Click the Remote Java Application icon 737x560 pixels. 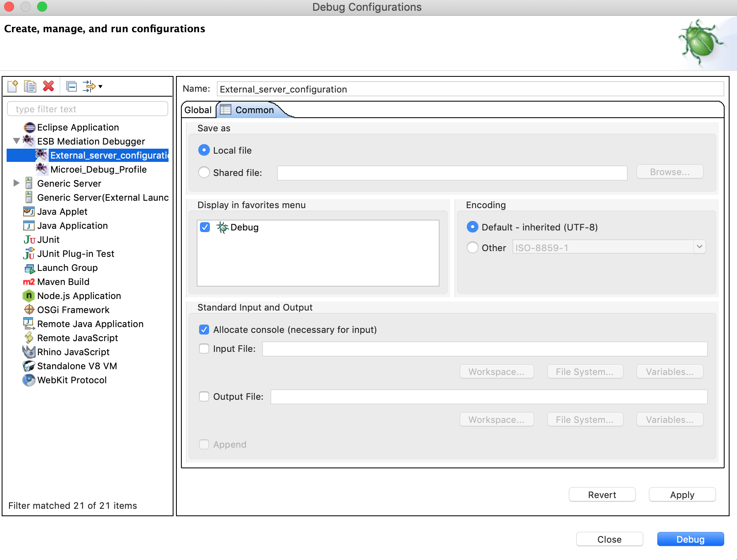29,324
